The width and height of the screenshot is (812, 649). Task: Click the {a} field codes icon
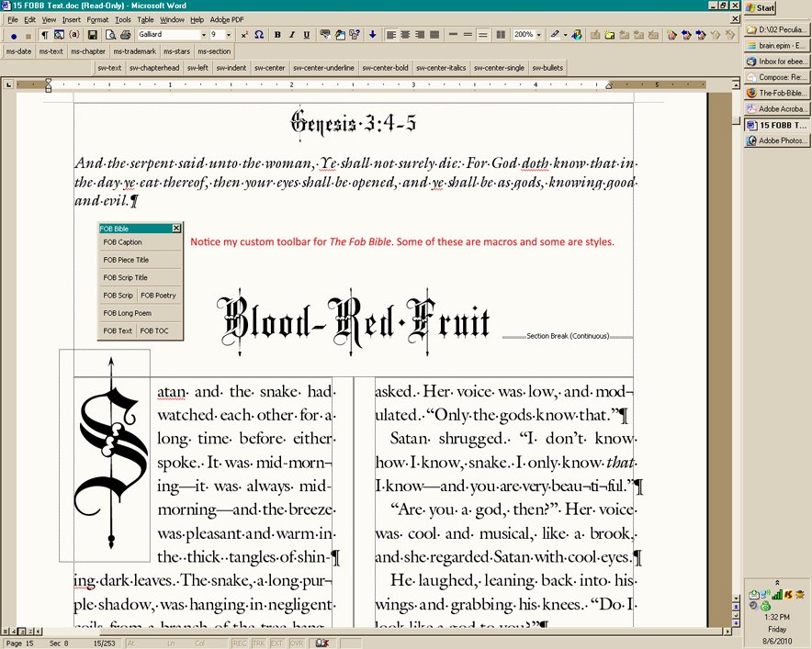[x=74, y=35]
